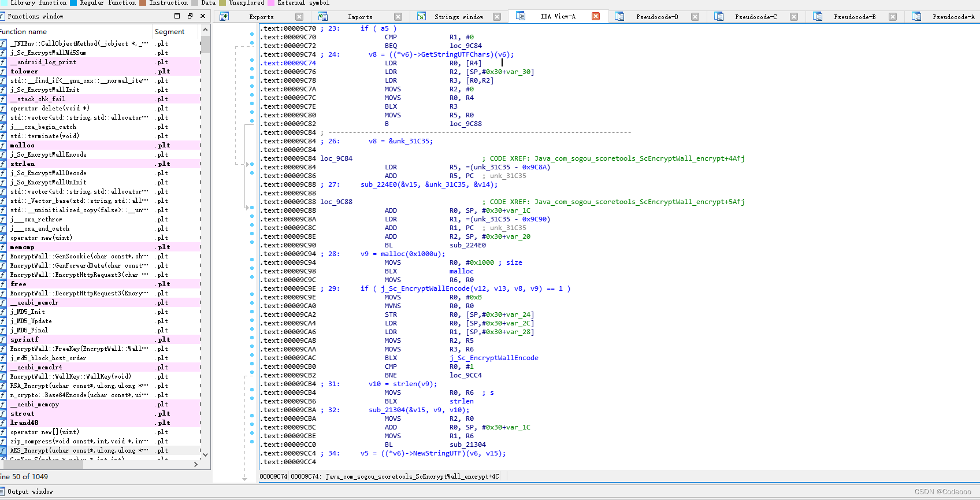Screen dimensions: 980x500
Task: Click function icon beside j_MD5_Final
Action: [3, 330]
